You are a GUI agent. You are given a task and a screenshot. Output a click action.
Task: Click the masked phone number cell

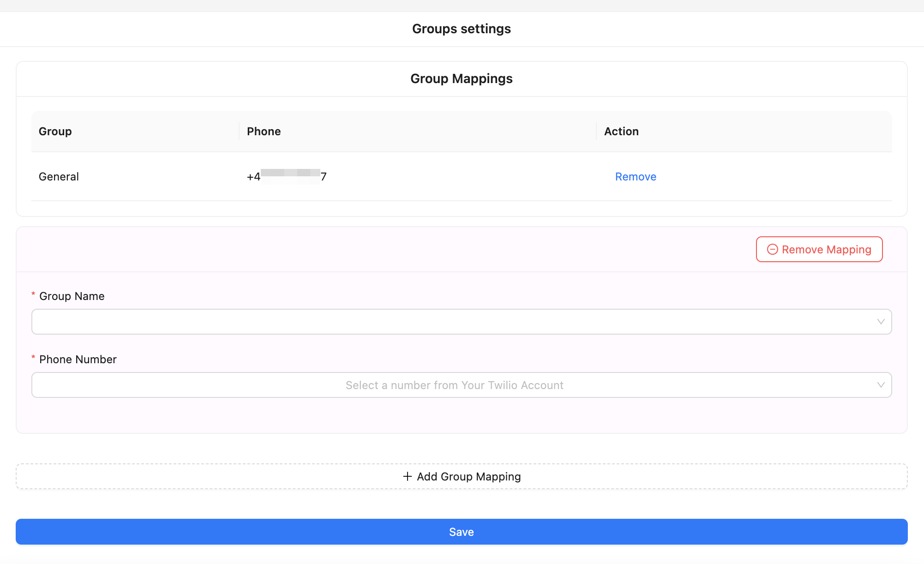[287, 177]
